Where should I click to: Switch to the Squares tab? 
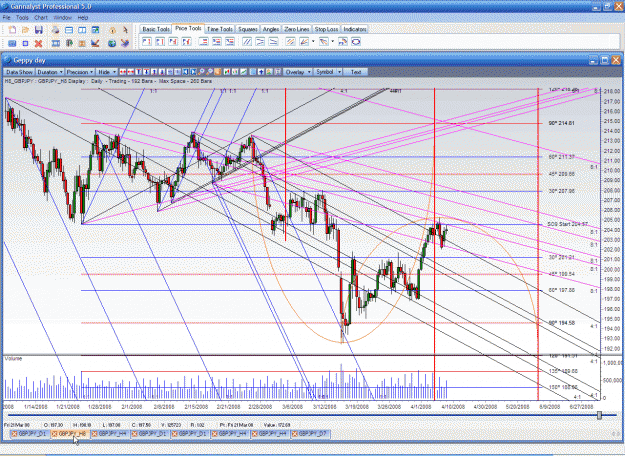pos(248,29)
